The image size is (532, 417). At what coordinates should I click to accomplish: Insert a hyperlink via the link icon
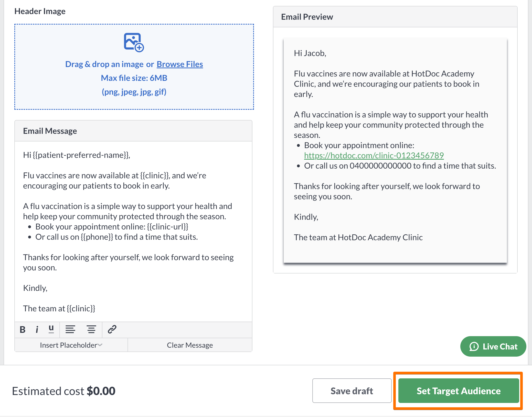[x=112, y=330]
